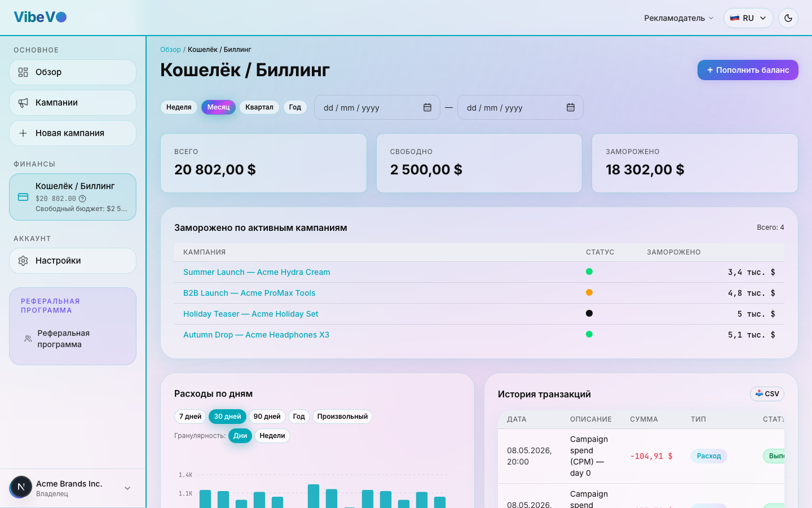Open Summer Launch — Acme Hydra Cream campaign
812x508 pixels.
pyautogui.click(x=257, y=272)
